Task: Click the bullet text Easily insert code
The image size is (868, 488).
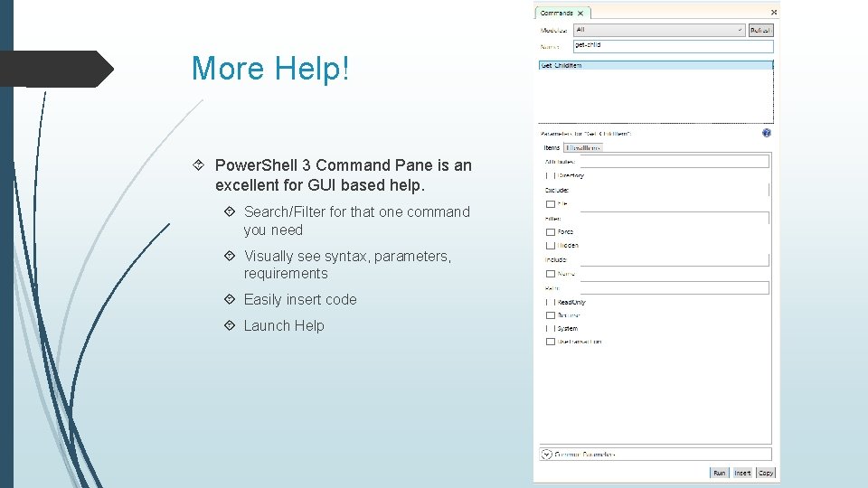Action: (x=300, y=300)
